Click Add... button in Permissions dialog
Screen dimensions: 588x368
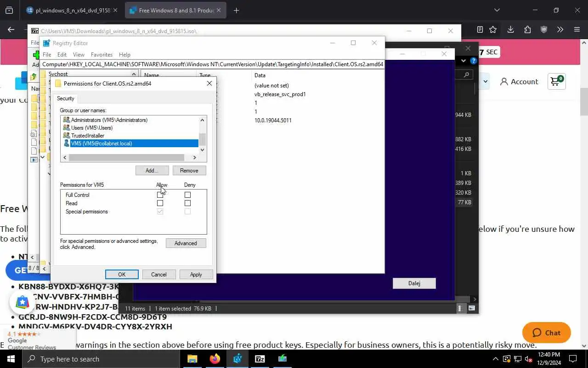(x=152, y=170)
